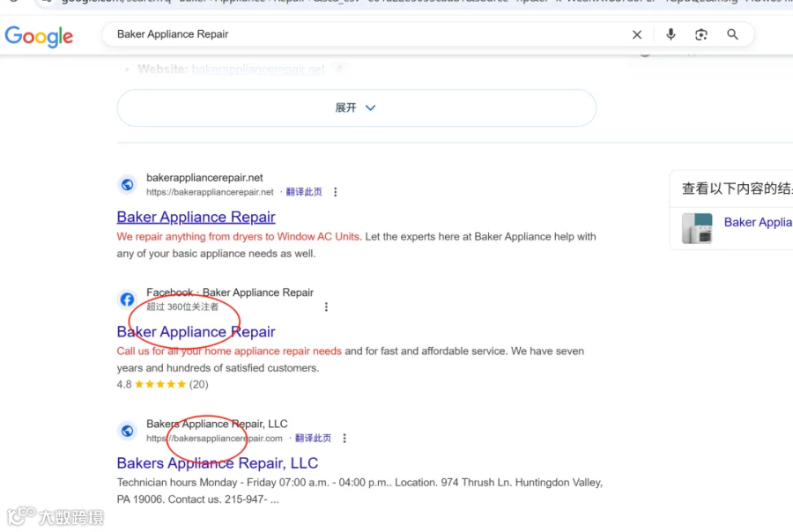793x532 pixels.
Task: Open more options for the Facebook result
Action: coord(326,307)
